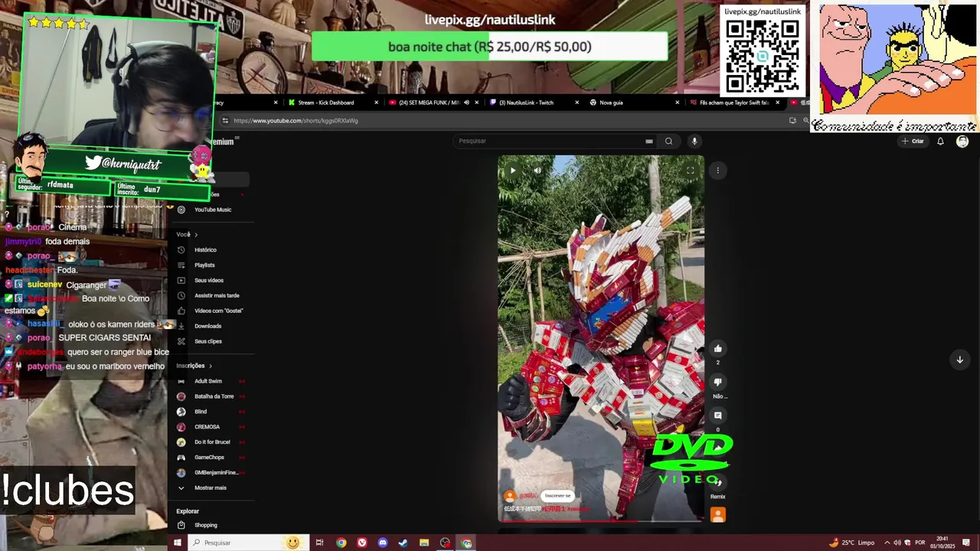Open File Explorer from the taskbar
The height and width of the screenshot is (551, 980).
(424, 543)
